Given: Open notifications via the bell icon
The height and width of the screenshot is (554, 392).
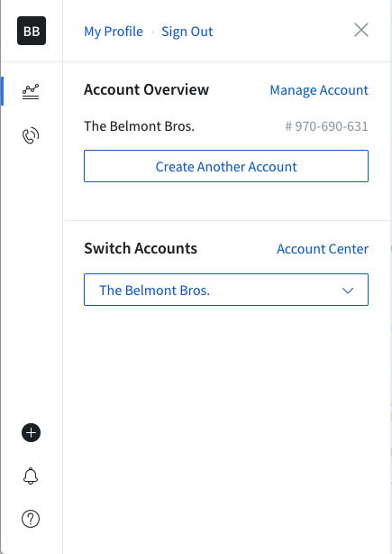Looking at the screenshot, I should click(31, 476).
